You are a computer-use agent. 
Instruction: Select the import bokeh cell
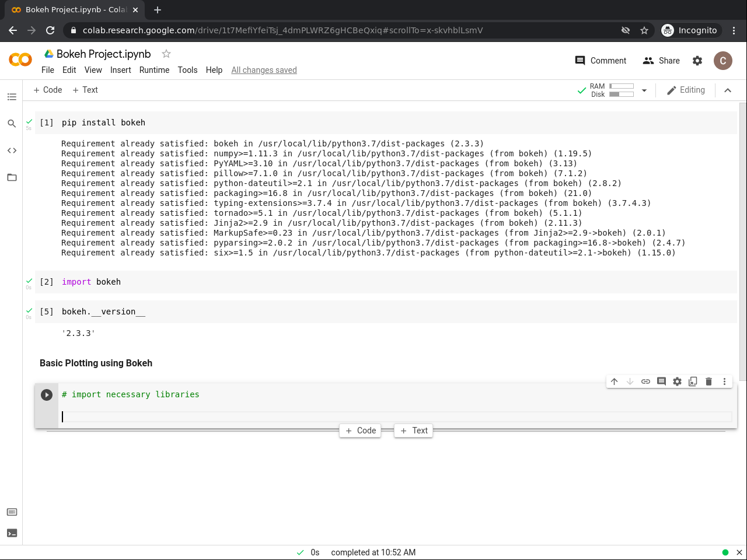386,282
